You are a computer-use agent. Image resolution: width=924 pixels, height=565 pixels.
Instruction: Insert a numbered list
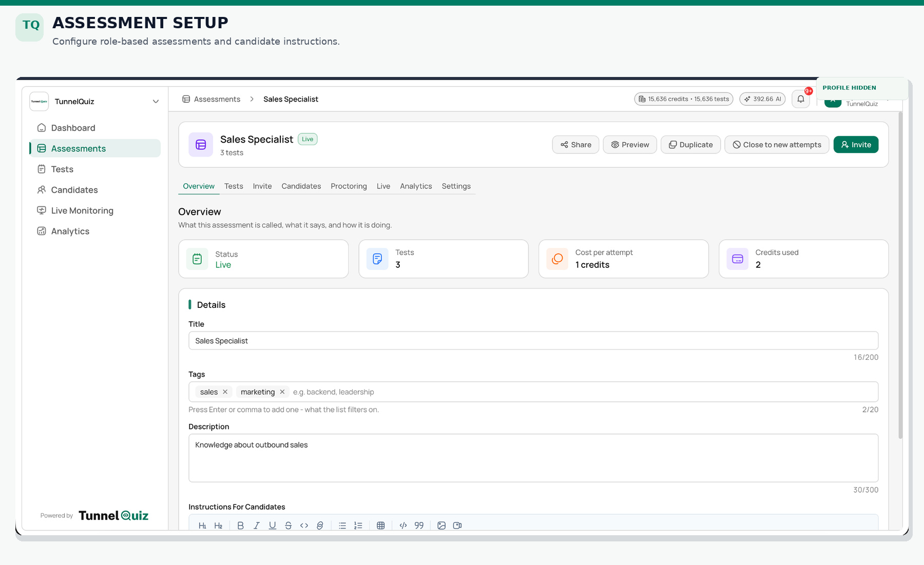(x=358, y=525)
